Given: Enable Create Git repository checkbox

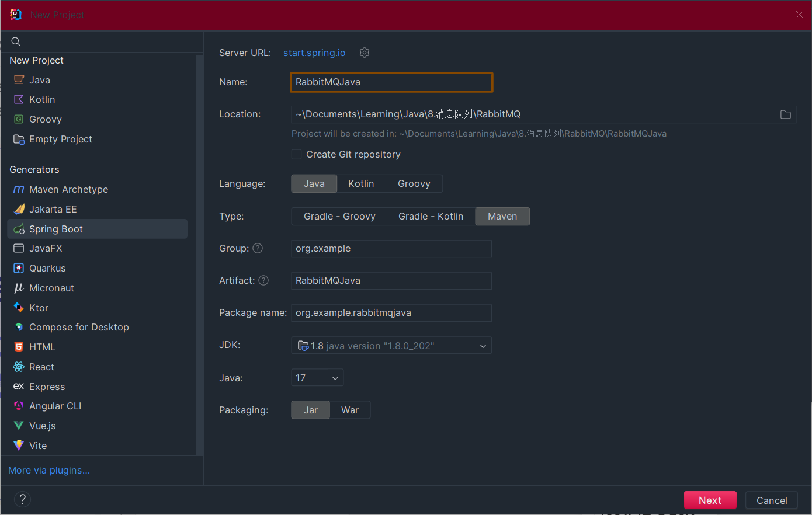Looking at the screenshot, I should tap(297, 154).
